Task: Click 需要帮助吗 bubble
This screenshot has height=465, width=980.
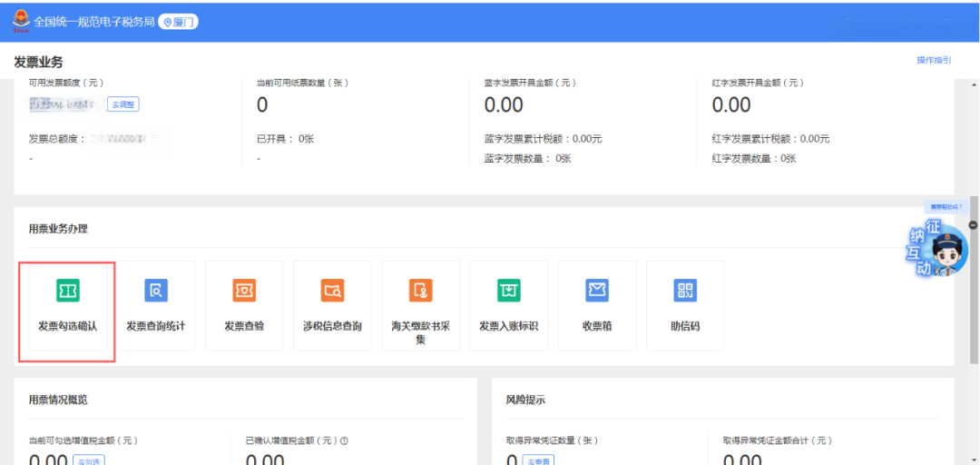Action: (946, 206)
